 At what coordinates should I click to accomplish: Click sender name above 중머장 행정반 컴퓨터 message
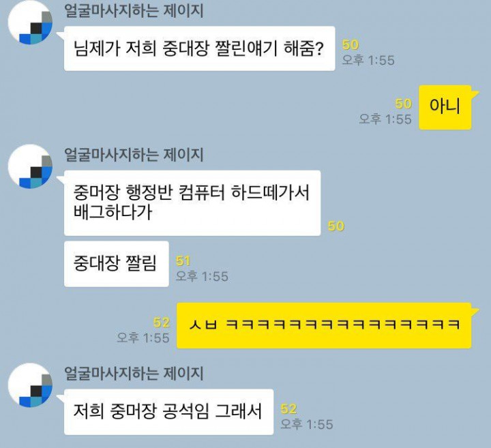click(x=134, y=155)
